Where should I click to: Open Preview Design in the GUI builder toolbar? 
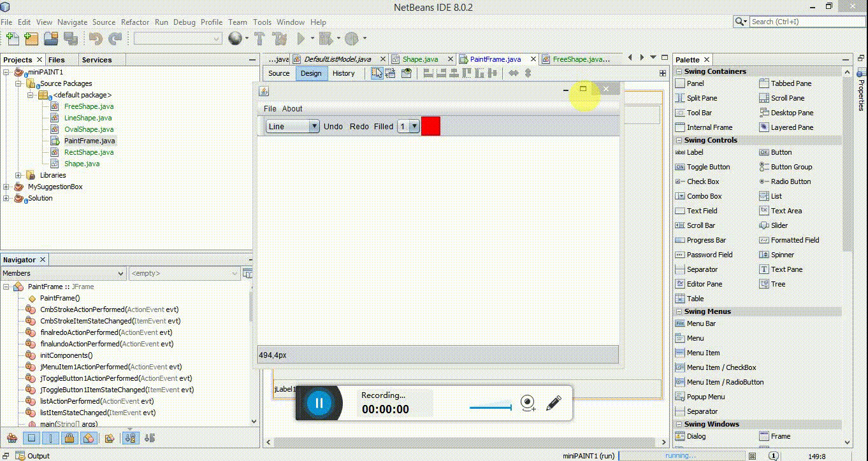click(x=406, y=73)
